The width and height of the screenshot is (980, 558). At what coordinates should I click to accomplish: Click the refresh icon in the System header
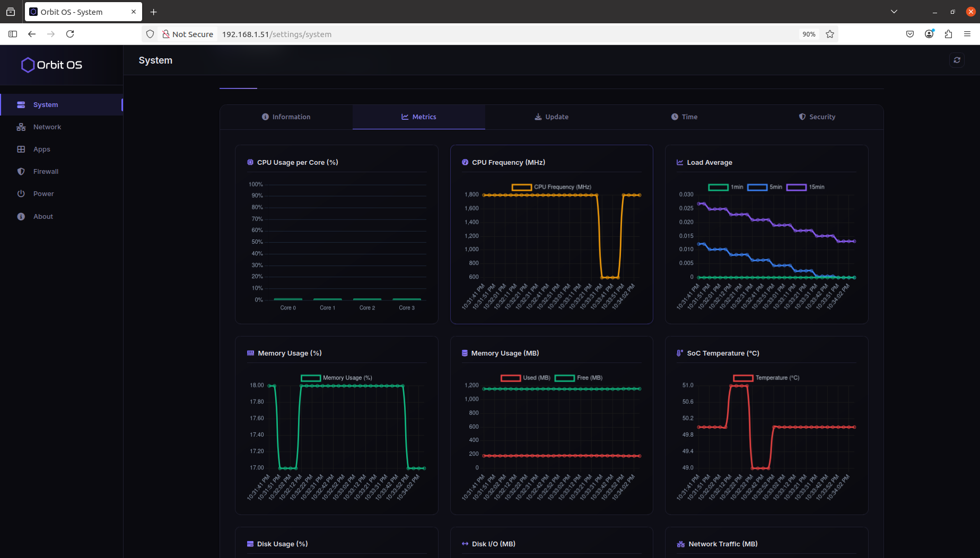(957, 60)
